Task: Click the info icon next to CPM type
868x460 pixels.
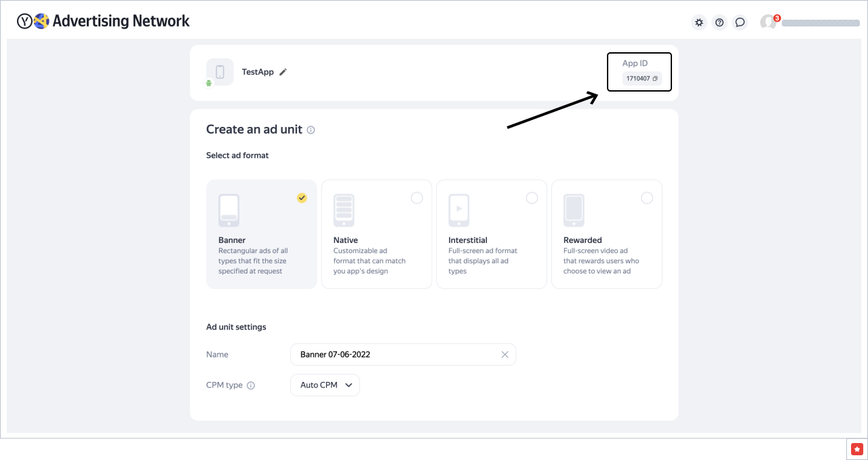Action: 251,385
